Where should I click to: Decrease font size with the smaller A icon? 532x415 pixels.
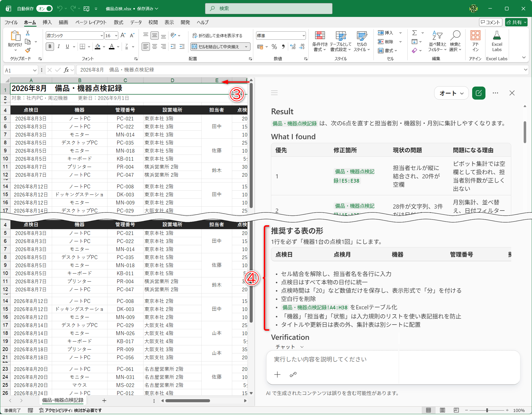132,36
